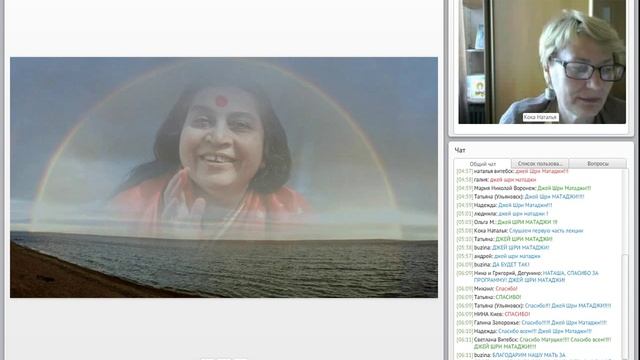
Task: Select Татьяна message СПАСИБО!
Action: [x=489, y=297]
